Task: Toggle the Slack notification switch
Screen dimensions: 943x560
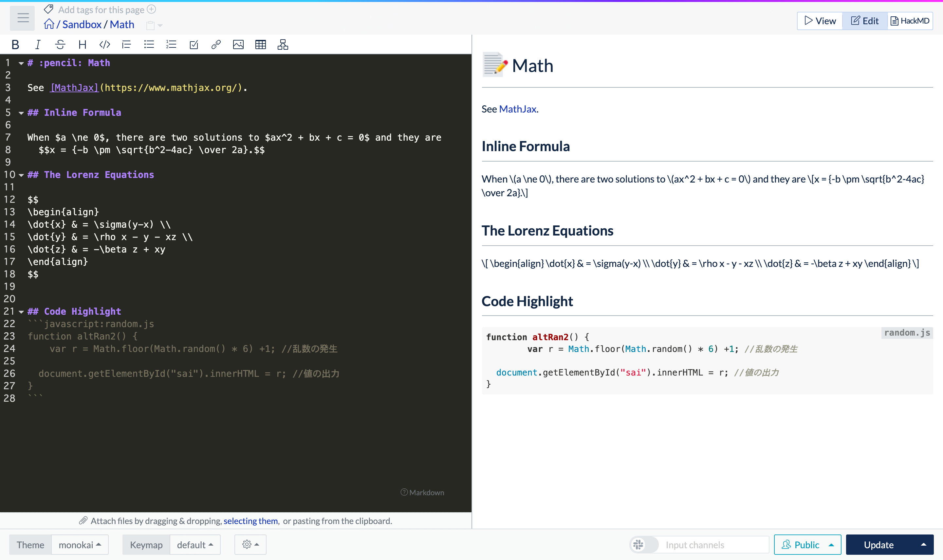Action: tap(644, 545)
